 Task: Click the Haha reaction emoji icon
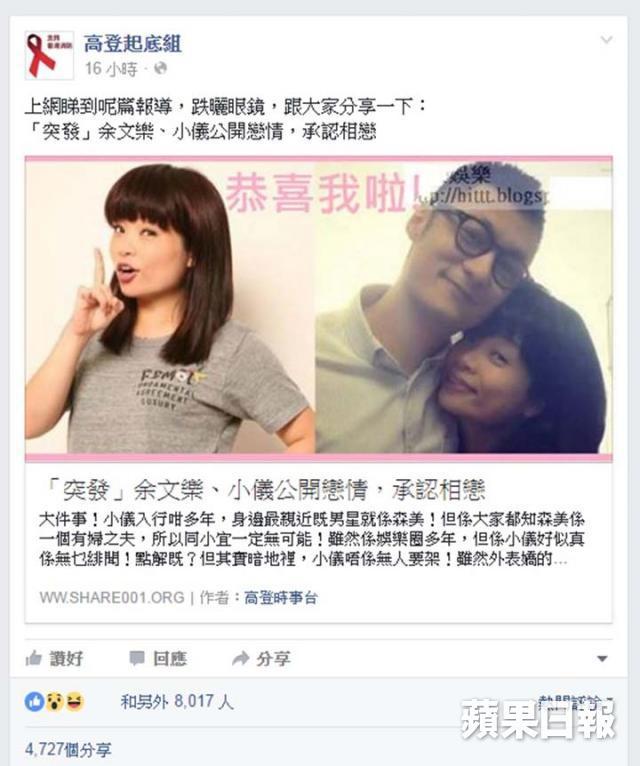click(75, 702)
